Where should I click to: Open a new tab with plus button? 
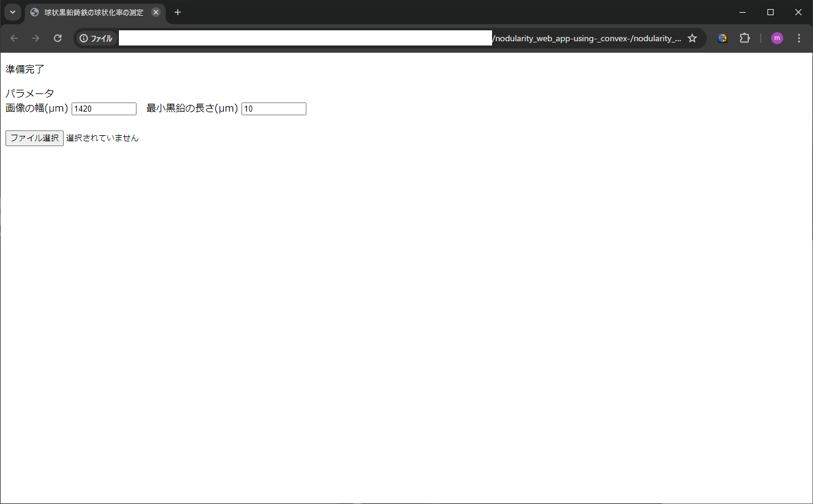pyautogui.click(x=178, y=12)
